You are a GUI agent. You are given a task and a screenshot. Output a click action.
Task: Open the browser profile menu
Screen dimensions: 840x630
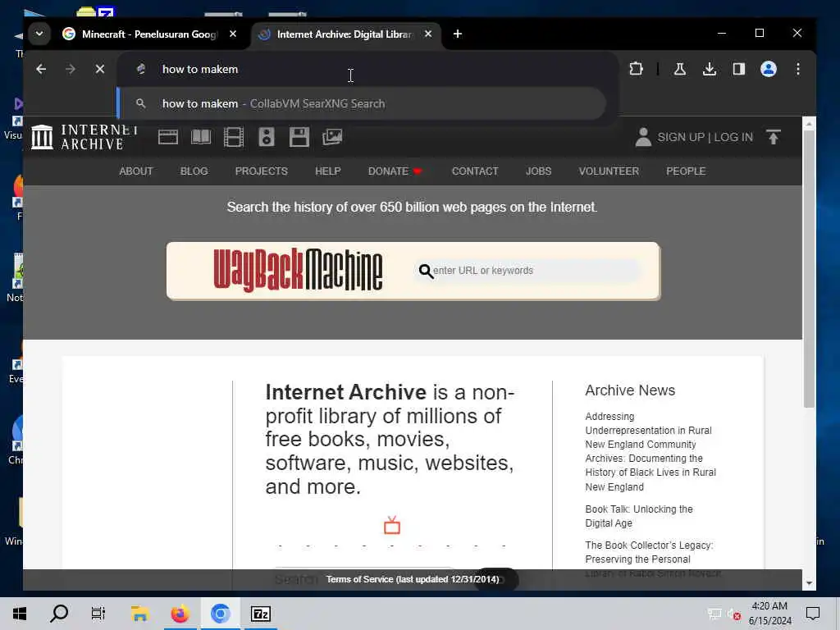click(768, 69)
